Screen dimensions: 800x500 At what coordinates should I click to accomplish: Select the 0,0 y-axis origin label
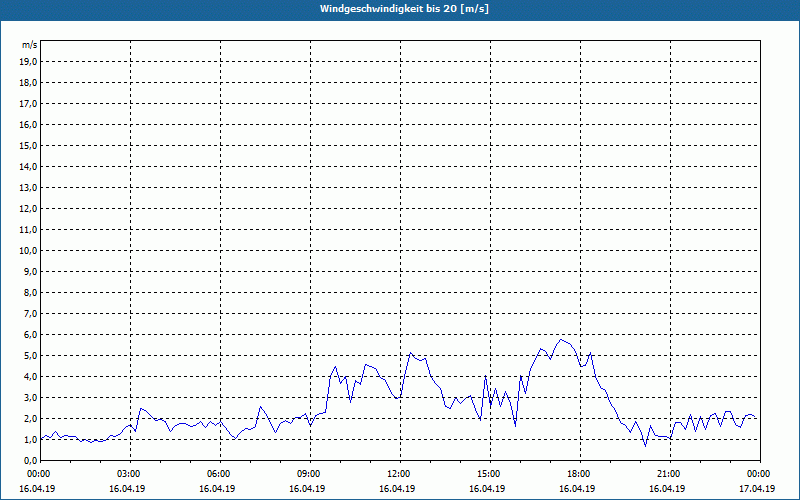(31, 460)
